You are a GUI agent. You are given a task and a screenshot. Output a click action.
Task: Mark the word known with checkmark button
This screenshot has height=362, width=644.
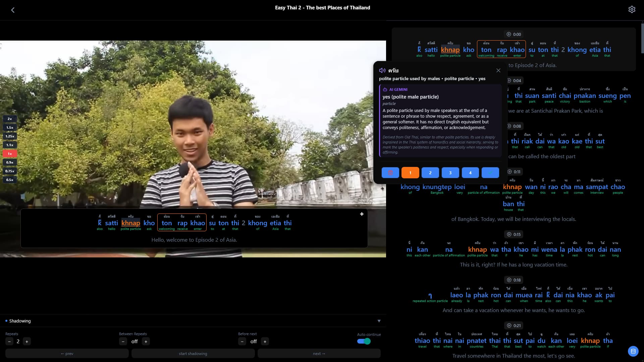coord(490,173)
